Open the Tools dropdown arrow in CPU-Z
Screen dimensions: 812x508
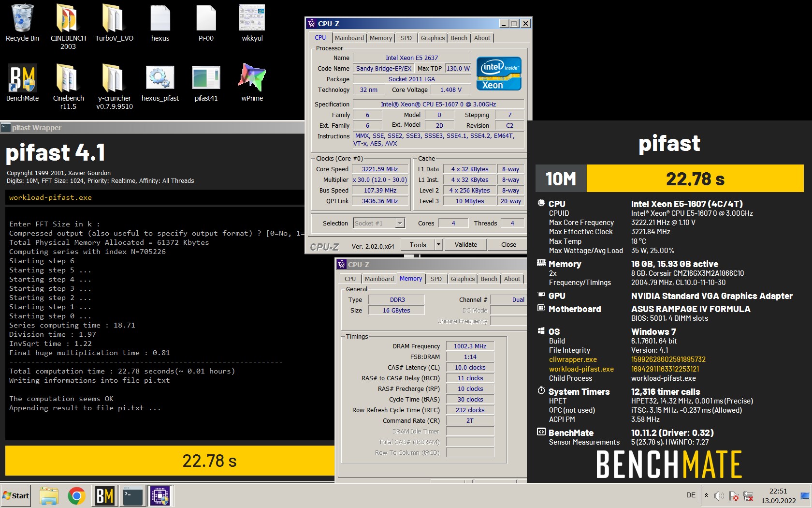tap(438, 244)
